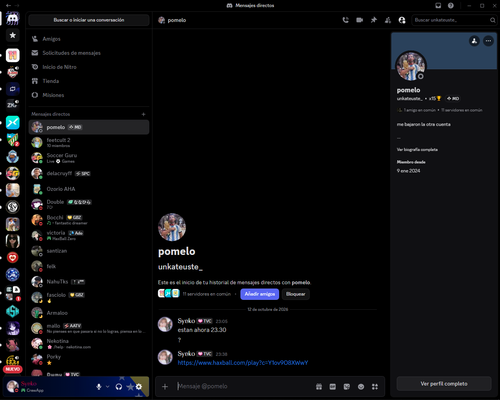
Task: Click Añadir amigos button
Action: [x=260, y=294]
